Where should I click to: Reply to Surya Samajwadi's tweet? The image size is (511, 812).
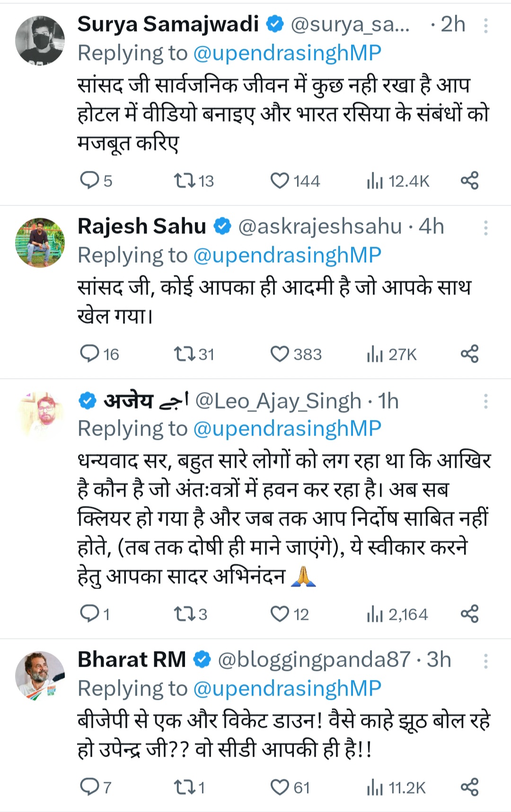pos(89,180)
